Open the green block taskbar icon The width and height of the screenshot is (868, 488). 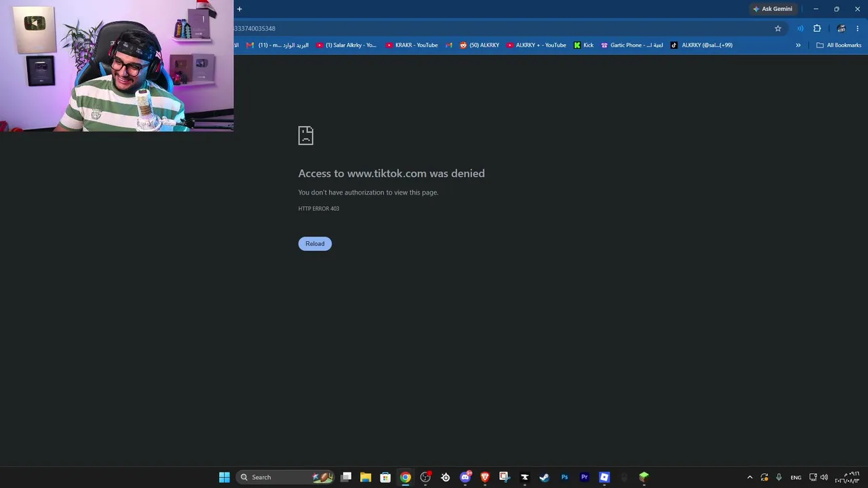pos(644,477)
